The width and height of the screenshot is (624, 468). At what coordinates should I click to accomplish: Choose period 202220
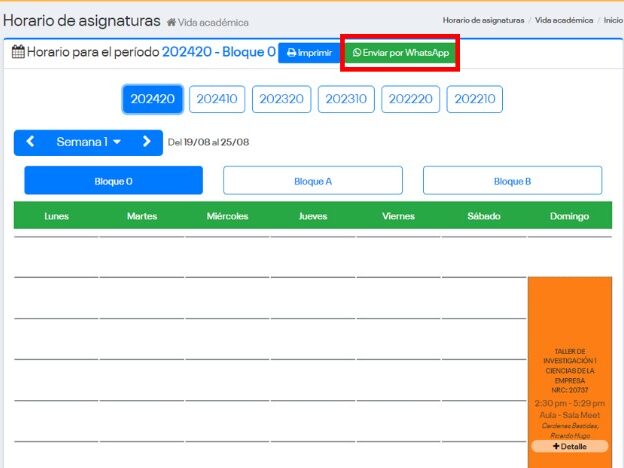(x=410, y=99)
